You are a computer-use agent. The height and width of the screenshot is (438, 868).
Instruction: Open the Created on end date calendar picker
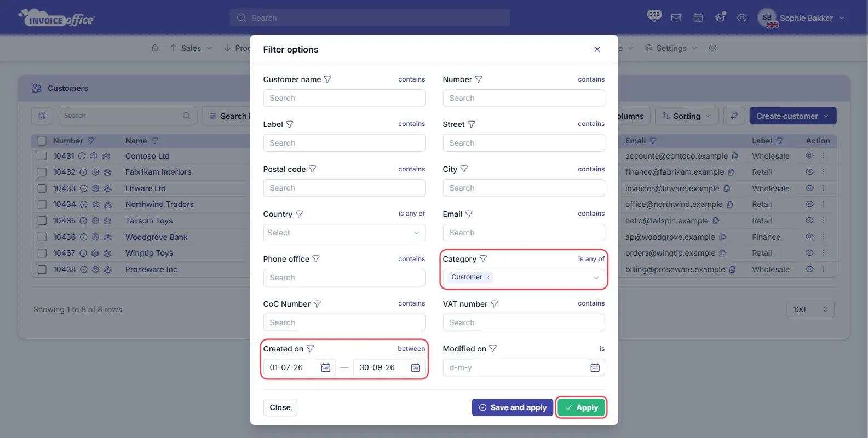tap(416, 367)
